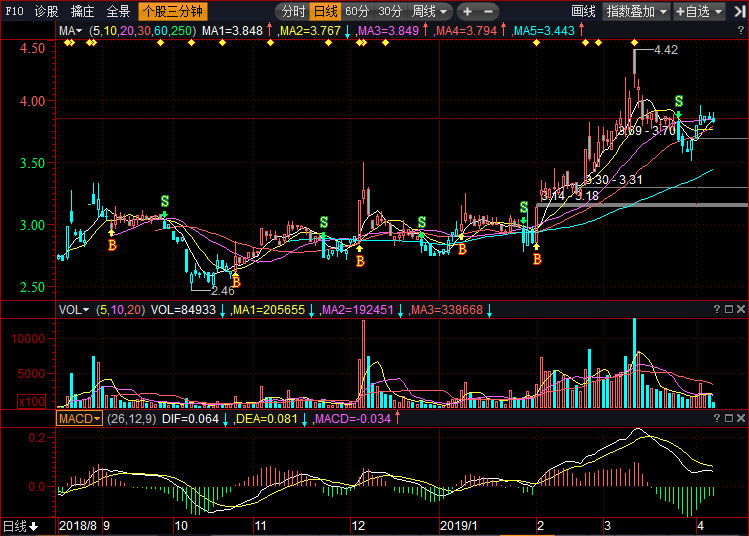Click the 画线 draw line button

tap(583, 12)
